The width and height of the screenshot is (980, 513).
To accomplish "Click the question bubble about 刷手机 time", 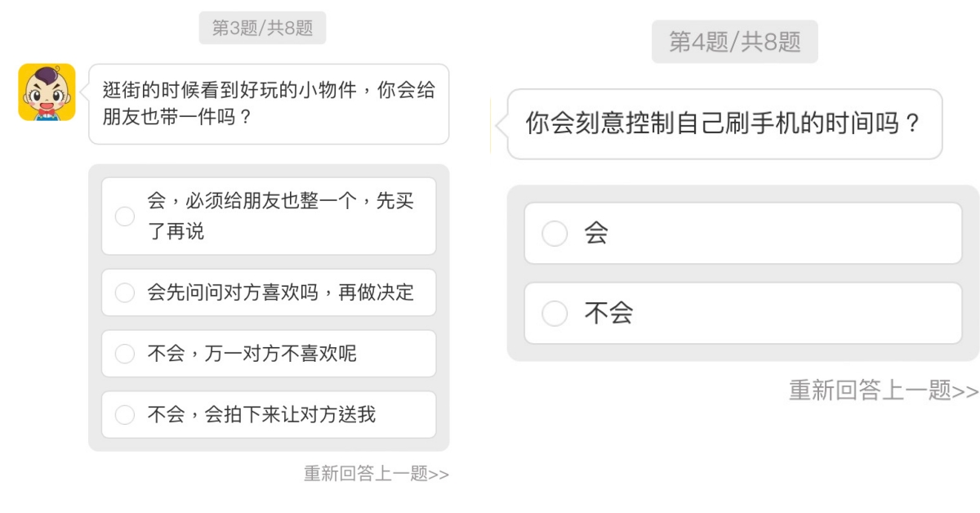I will point(724,124).
